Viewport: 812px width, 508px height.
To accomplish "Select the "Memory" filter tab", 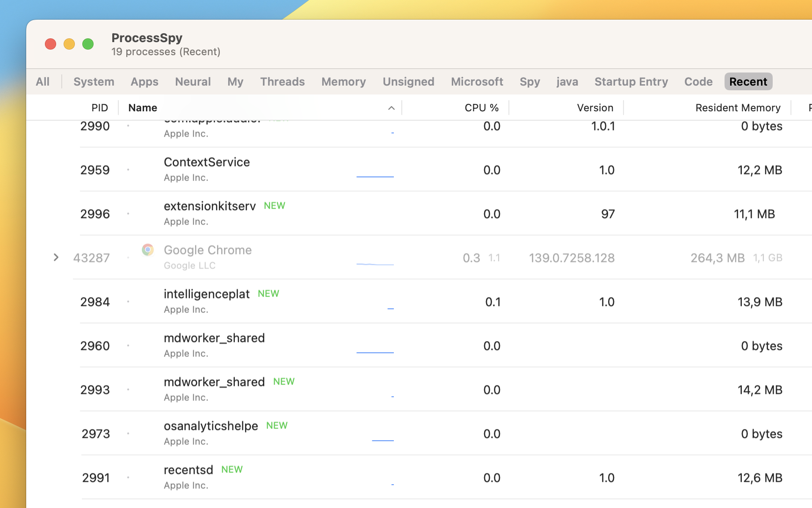I will click(343, 81).
